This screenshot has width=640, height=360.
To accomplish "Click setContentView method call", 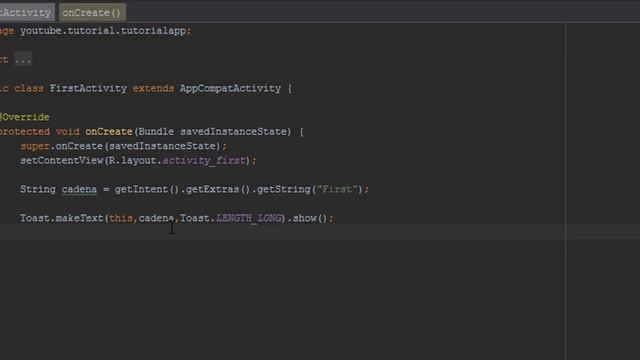I will point(62,160).
